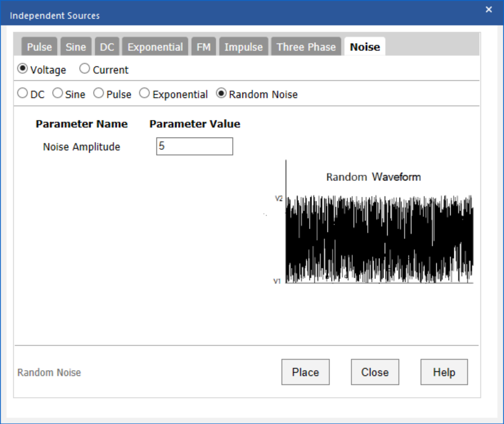Click the Random Noise status text

click(x=49, y=372)
